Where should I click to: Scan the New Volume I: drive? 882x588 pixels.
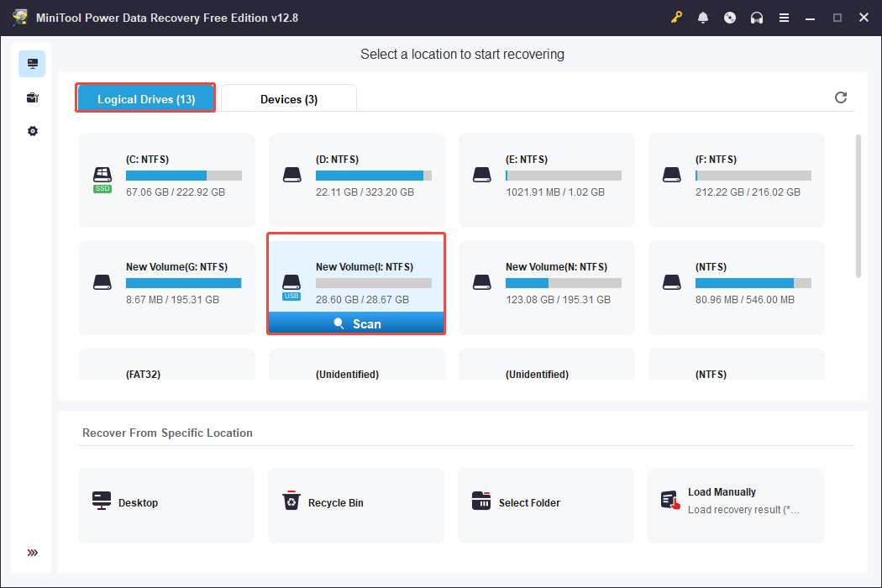pyautogui.click(x=355, y=323)
